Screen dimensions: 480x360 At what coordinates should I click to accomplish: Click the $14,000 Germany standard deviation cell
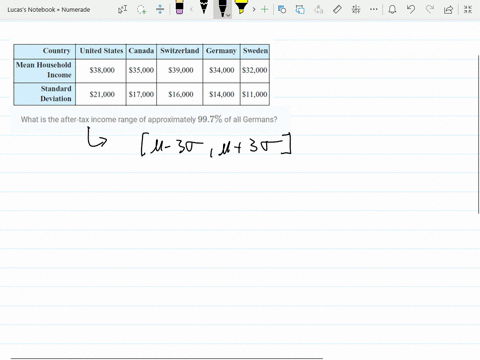(221, 94)
